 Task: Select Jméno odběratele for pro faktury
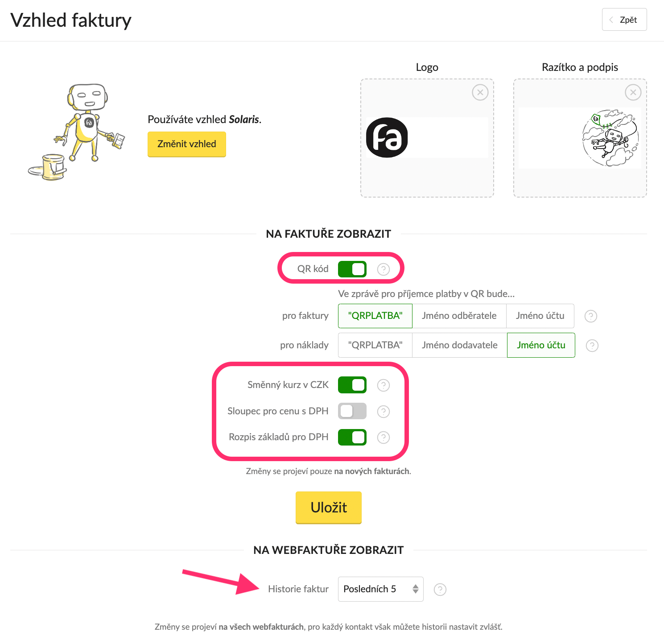tap(459, 316)
